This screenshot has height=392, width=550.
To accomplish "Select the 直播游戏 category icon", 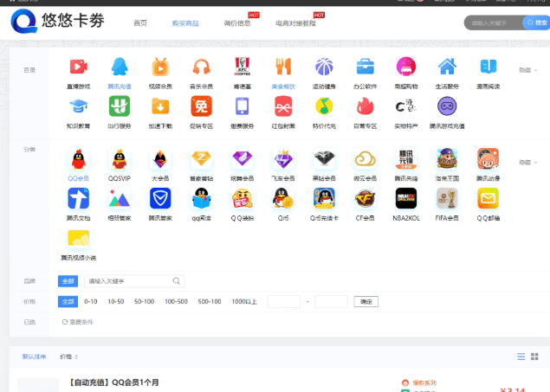I will pyautogui.click(x=78, y=67).
